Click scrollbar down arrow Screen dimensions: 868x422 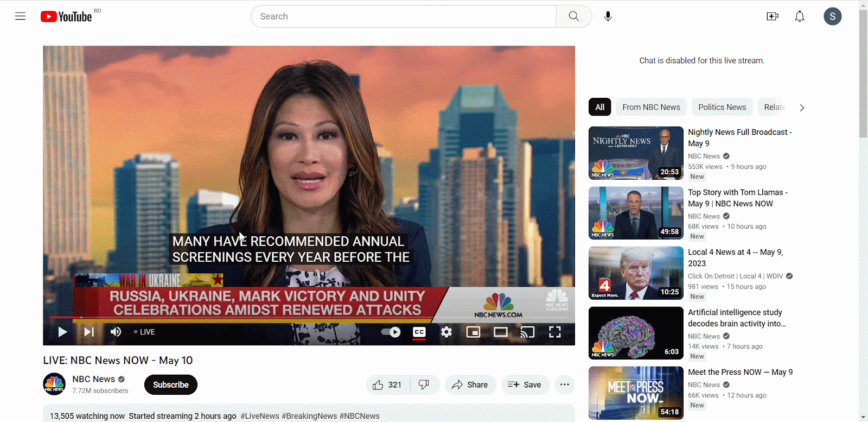coord(863,418)
